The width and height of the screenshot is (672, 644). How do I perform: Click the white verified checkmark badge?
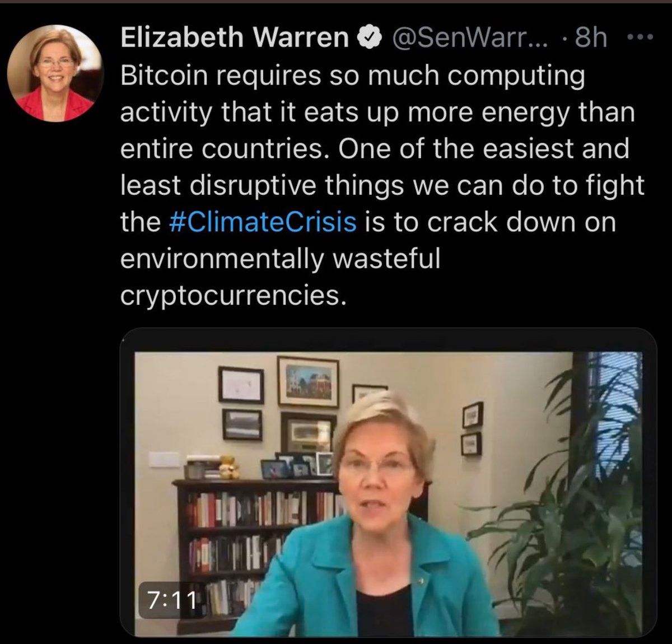[x=370, y=38]
